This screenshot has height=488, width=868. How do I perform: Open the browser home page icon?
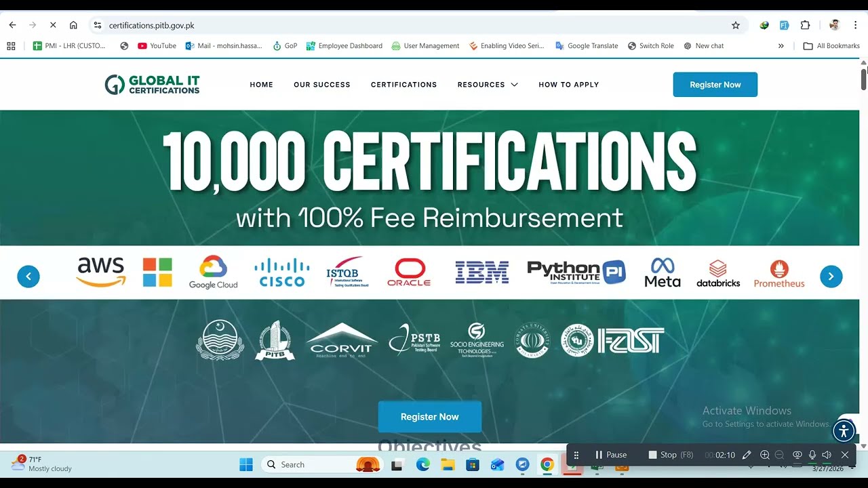(x=73, y=25)
